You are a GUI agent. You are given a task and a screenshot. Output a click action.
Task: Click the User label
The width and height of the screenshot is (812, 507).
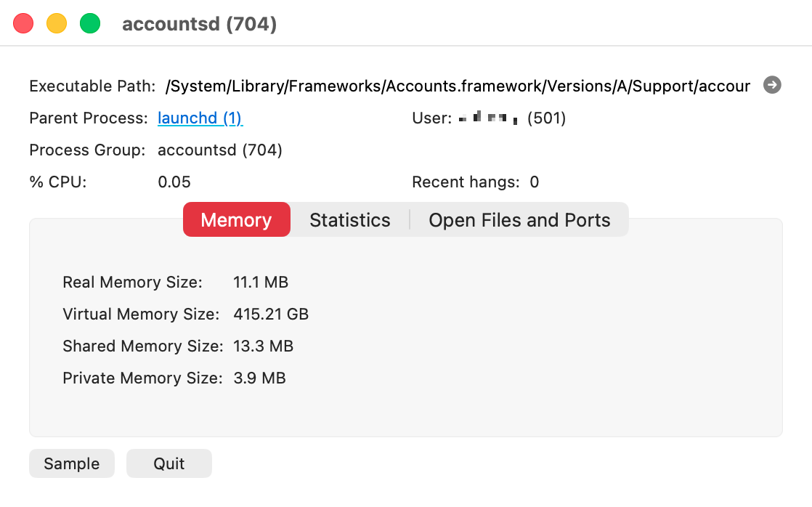click(x=432, y=118)
